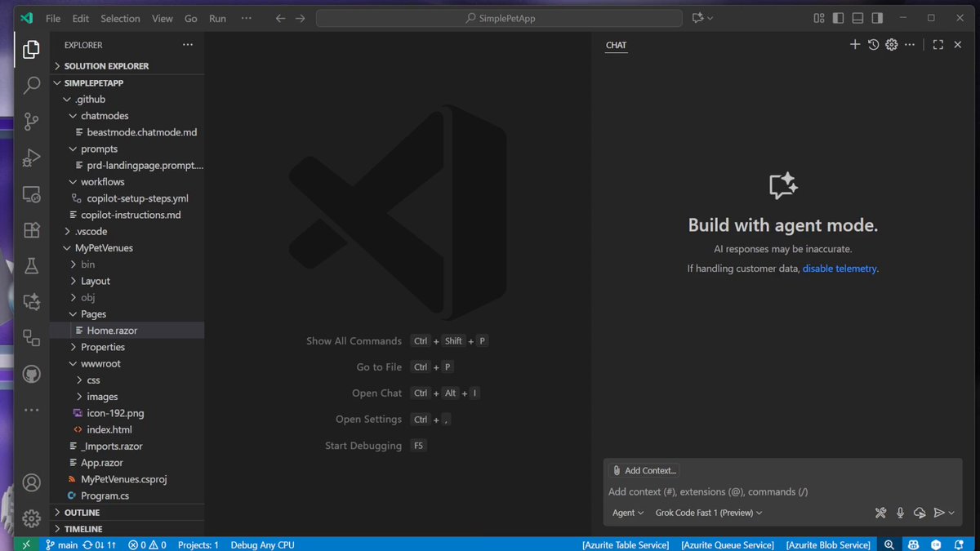
Task: Click the Add Context button
Action: [x=644, y=470]
